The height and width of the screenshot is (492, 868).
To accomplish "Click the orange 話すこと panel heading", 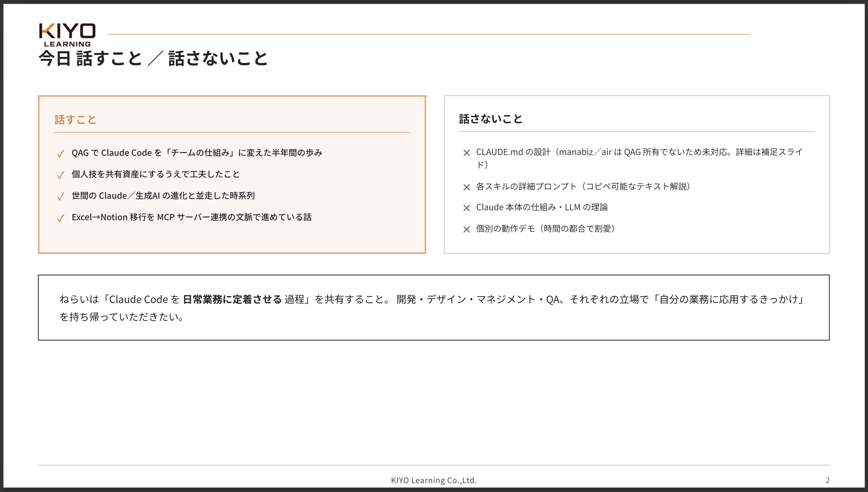I will (x=76, y=119).
